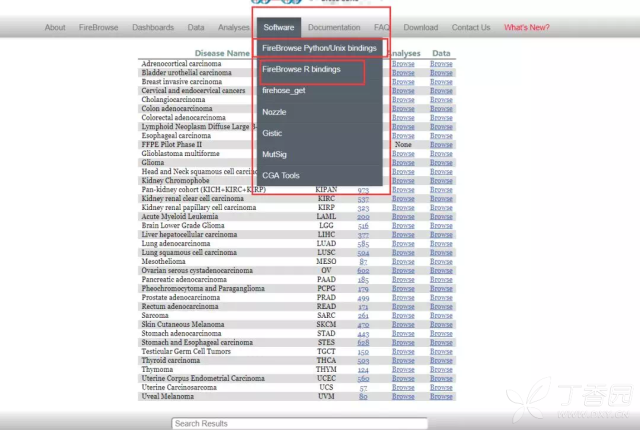This screenshot has width=640, height=430.
Task: Click the Dashboards navigation item
Action: coord(152,28)
